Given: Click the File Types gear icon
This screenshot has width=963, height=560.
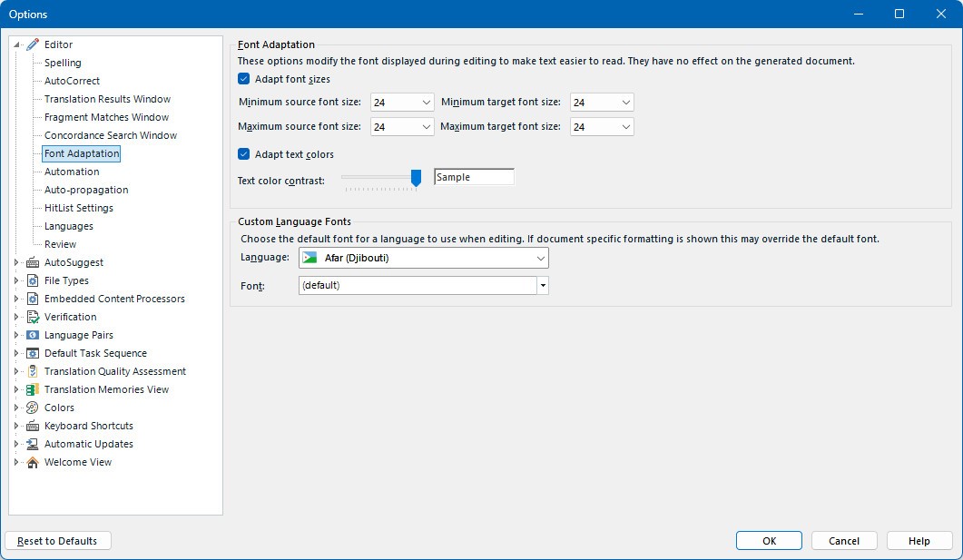Looking at the screenshot, I should coord(33,280).
